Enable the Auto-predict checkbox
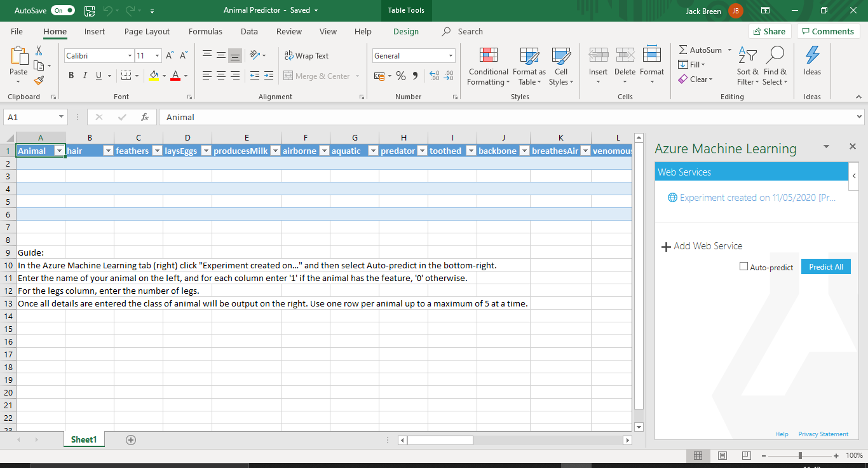Viewport: 868px width, 468px height. (742, 266)
